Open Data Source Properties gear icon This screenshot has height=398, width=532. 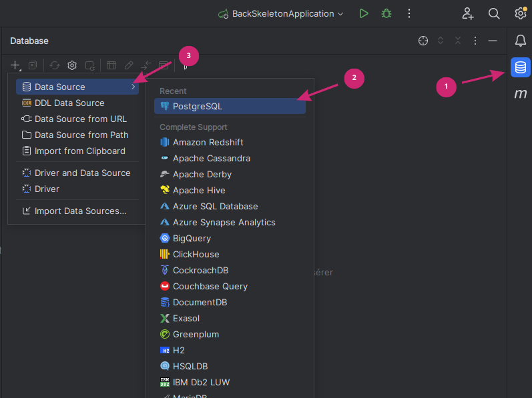(x=72, y=65)
